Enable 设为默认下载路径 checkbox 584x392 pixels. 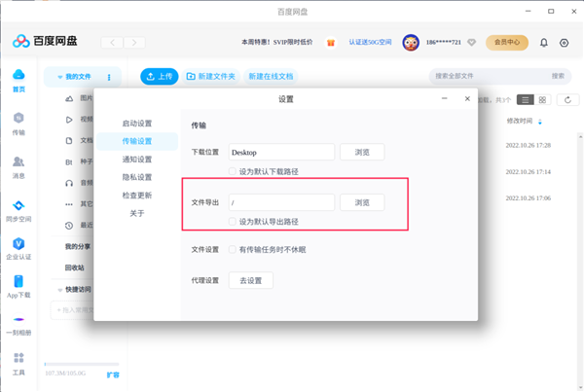click(x=232, y=170)
